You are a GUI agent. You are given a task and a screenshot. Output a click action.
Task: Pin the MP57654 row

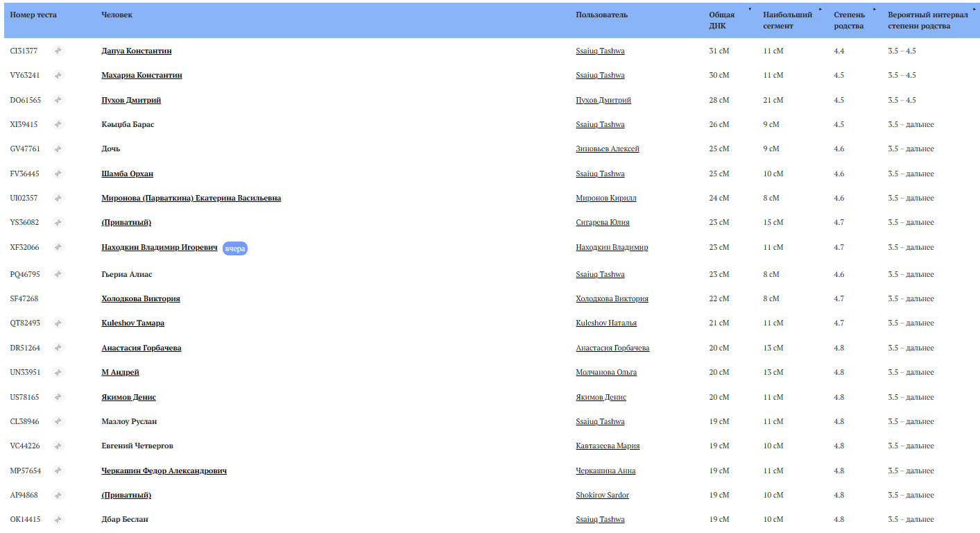pos(59,471)
